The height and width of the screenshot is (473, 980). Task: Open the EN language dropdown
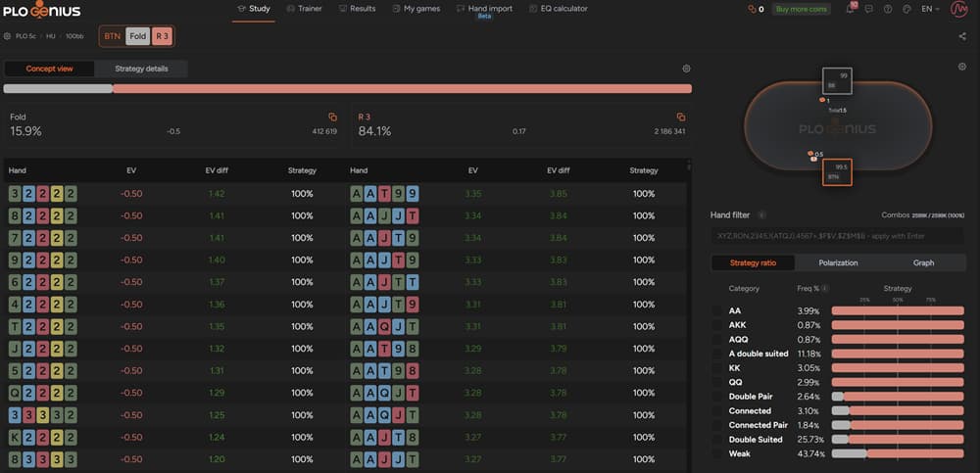[931, 10]
